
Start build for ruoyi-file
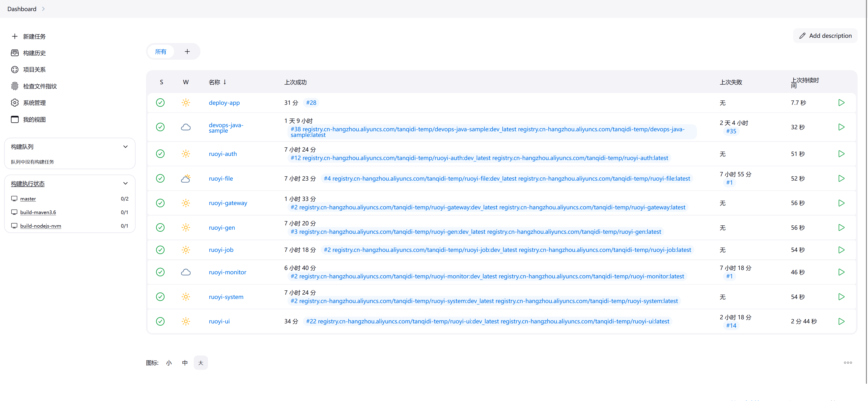[841, 178]
